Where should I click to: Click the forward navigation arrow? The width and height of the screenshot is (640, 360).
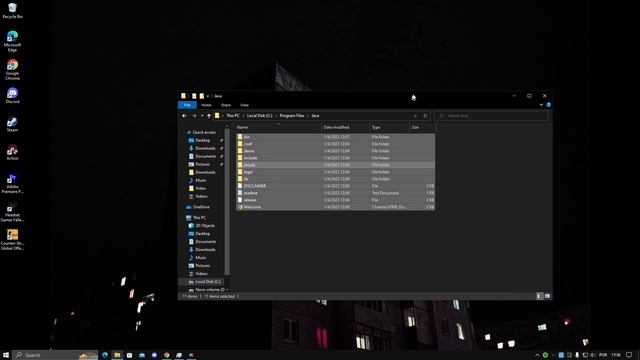[194, 116]
